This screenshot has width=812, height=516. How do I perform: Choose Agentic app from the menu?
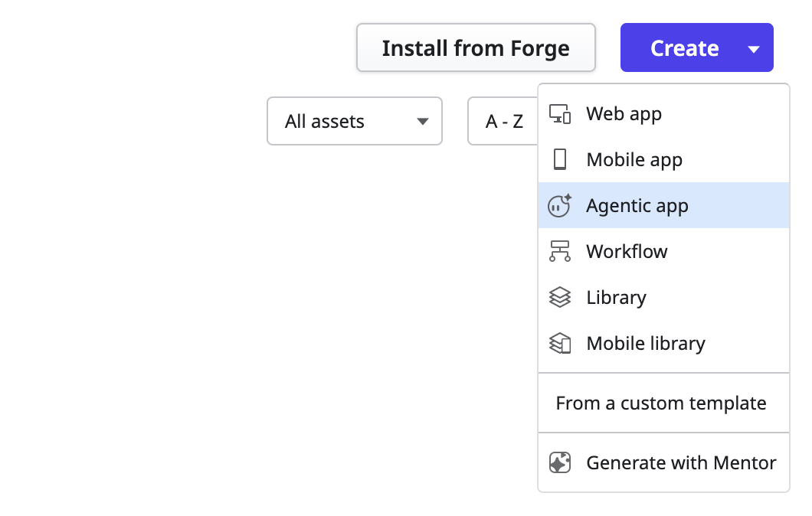(664, 205)
